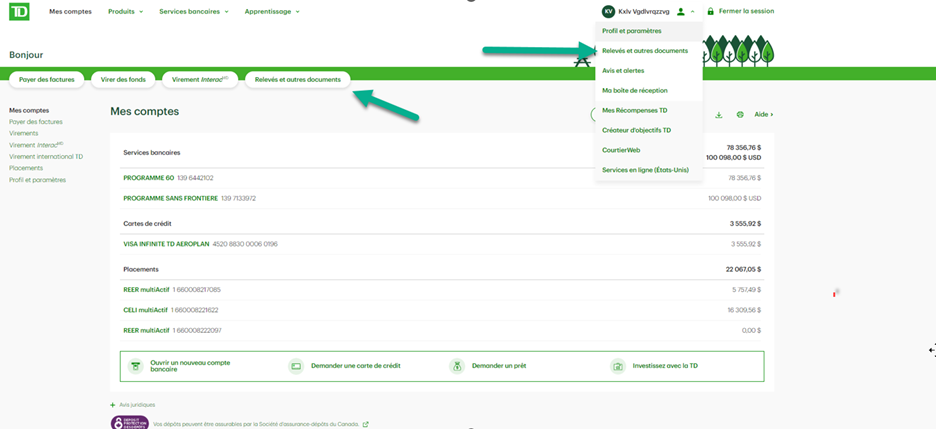Image resolution: width=936 pixels, height=429 pixels.
Task: Collapse the user menu with the chevron
Action: pos(692,11)
